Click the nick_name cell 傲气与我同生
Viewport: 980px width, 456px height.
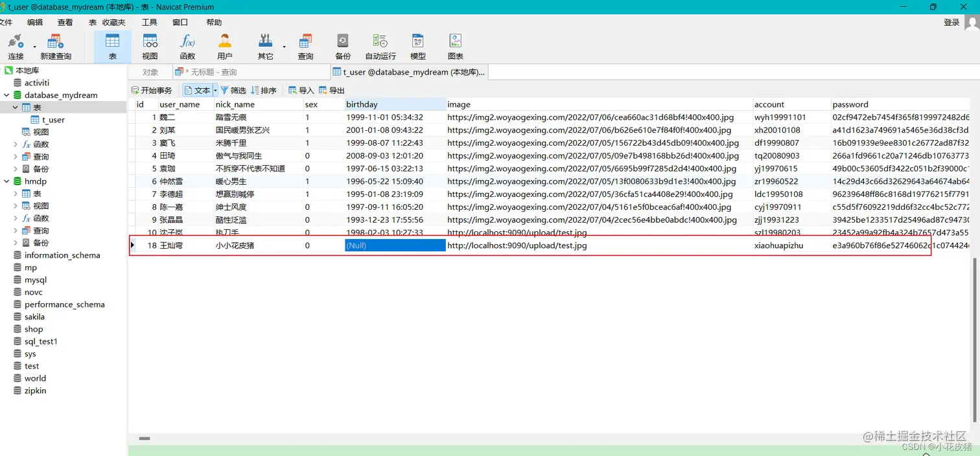259,155
